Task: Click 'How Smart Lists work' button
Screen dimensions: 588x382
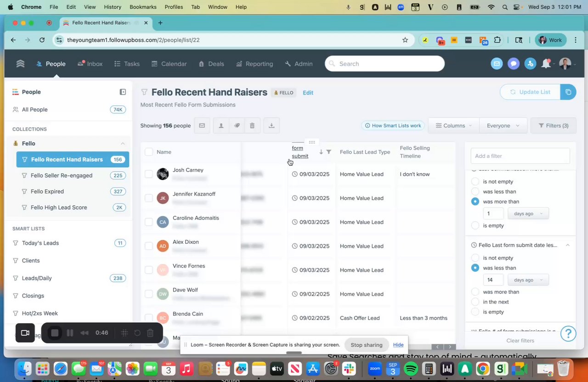Action: tap(393, 125)
